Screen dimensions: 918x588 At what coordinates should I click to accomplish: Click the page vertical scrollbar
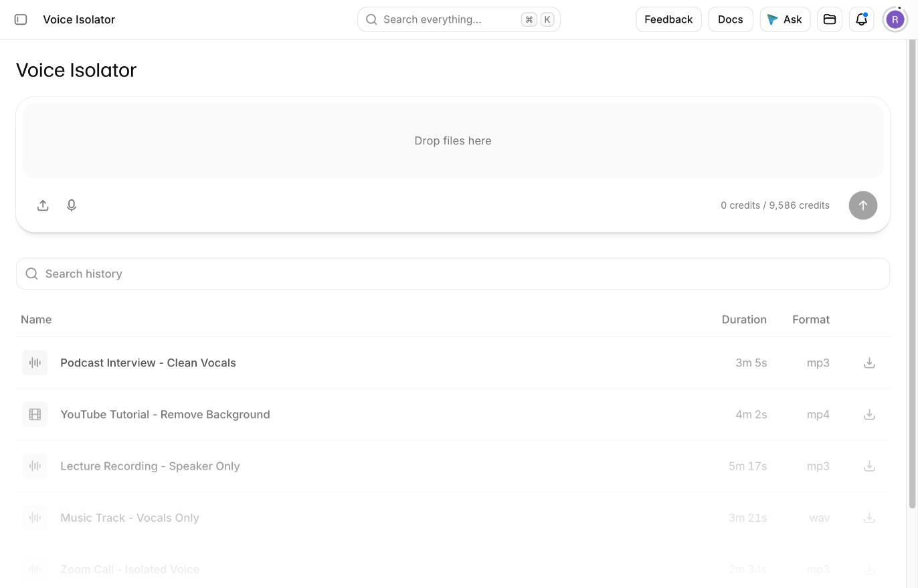pos(912,274)
